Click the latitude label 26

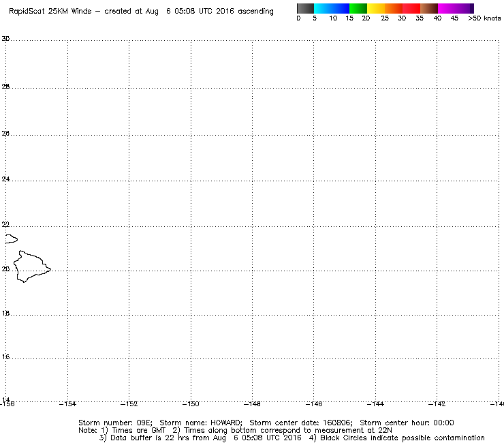coord(5,133)
